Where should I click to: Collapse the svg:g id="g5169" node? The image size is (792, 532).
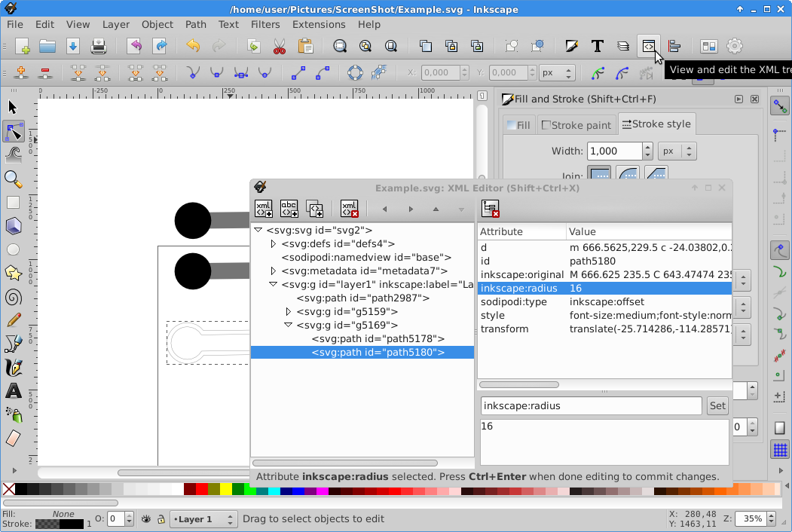289,326
